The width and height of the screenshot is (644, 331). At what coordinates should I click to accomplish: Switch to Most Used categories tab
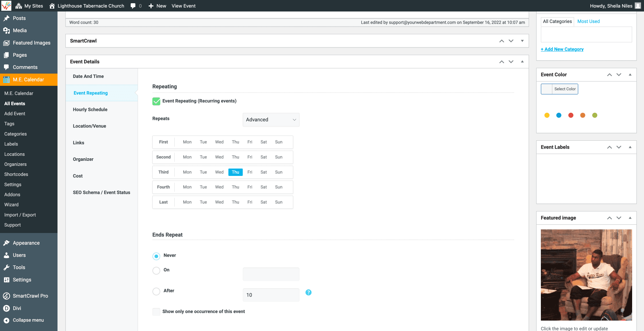[x=588, y=22]
